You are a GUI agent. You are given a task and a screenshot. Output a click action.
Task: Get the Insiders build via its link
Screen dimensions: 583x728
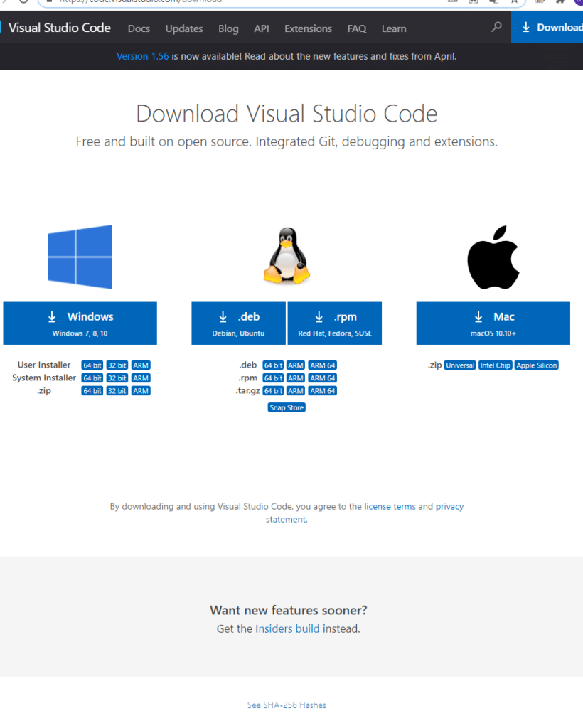[288, 628]
